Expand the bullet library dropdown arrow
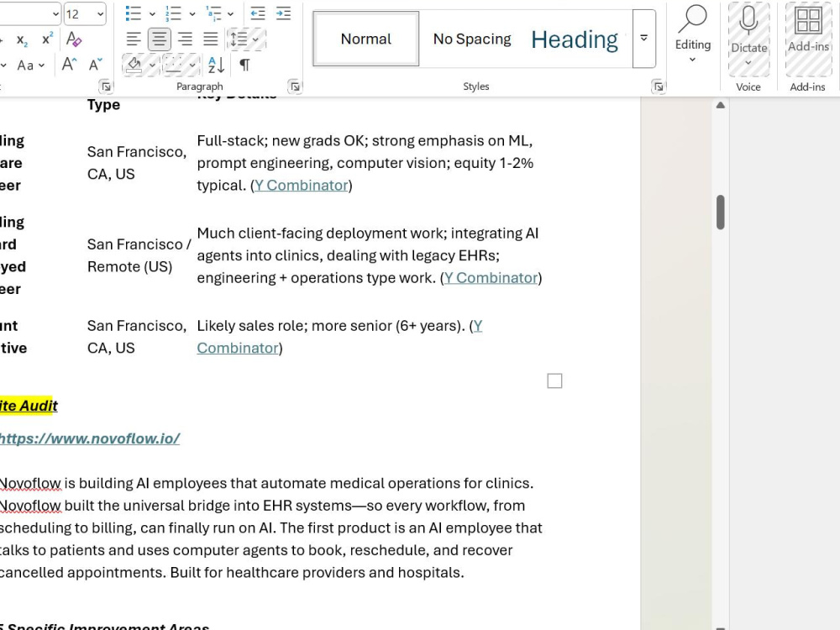The width and height of the screenshot is (840, 630). click(x=152, y=14)
